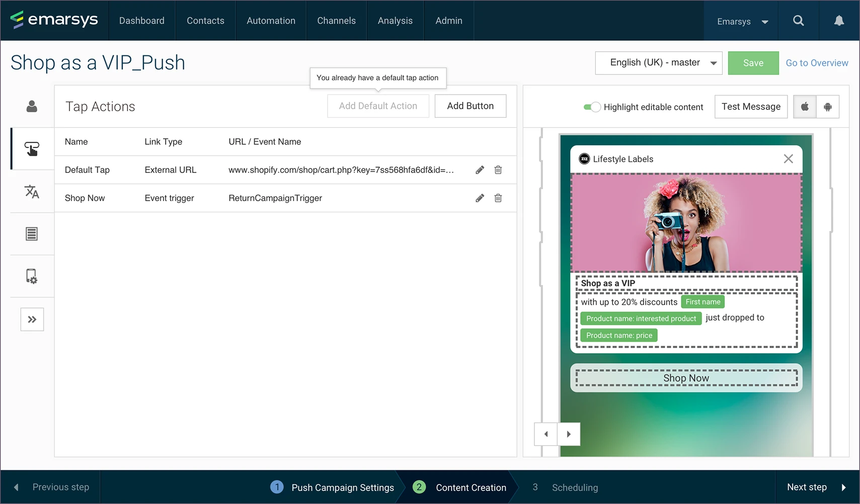
Task: Select the Tap Actions sidebar icon
Action: point(32,149)
